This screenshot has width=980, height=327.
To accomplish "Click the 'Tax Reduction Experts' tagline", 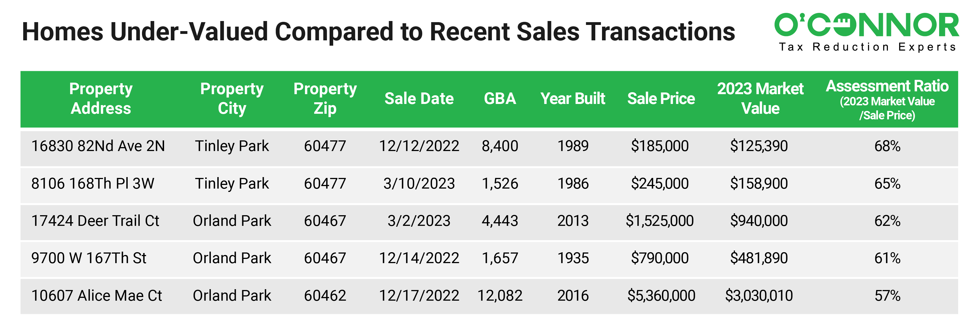I will coord(867,47).
